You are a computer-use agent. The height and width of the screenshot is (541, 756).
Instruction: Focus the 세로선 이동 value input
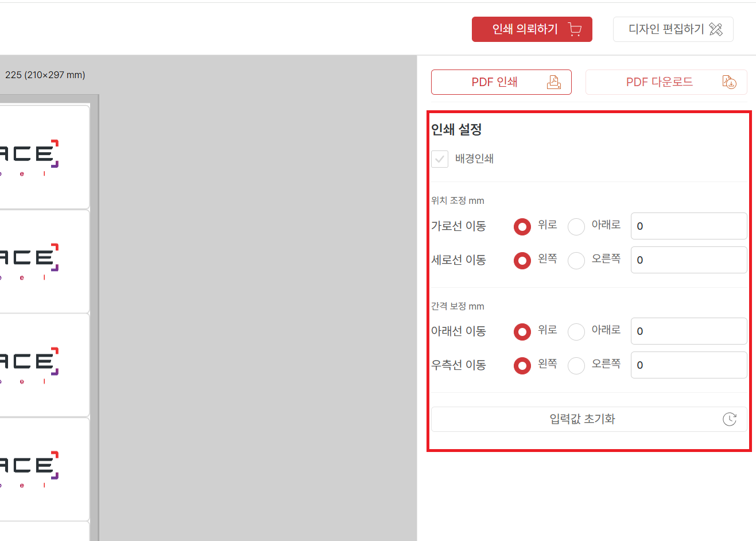[689, 260]
